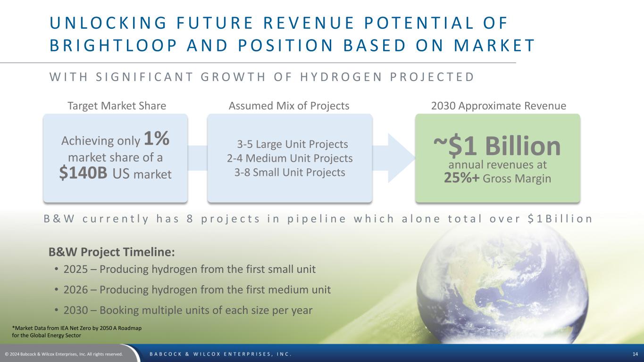Click the "Achieving only 1%" text line

click(x=116, y=140)
